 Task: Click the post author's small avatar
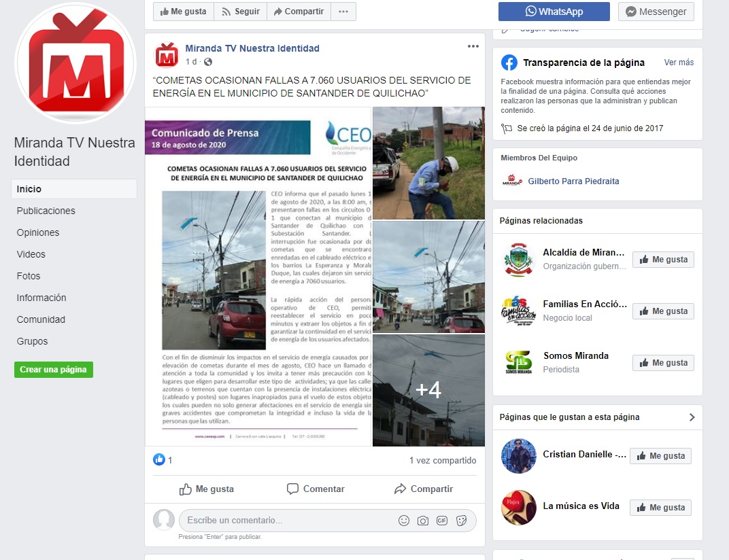click(167, 55)
